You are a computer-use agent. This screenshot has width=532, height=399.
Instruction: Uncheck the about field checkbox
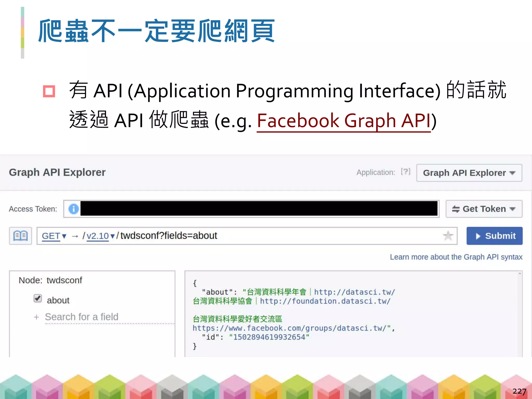(38, 298)
